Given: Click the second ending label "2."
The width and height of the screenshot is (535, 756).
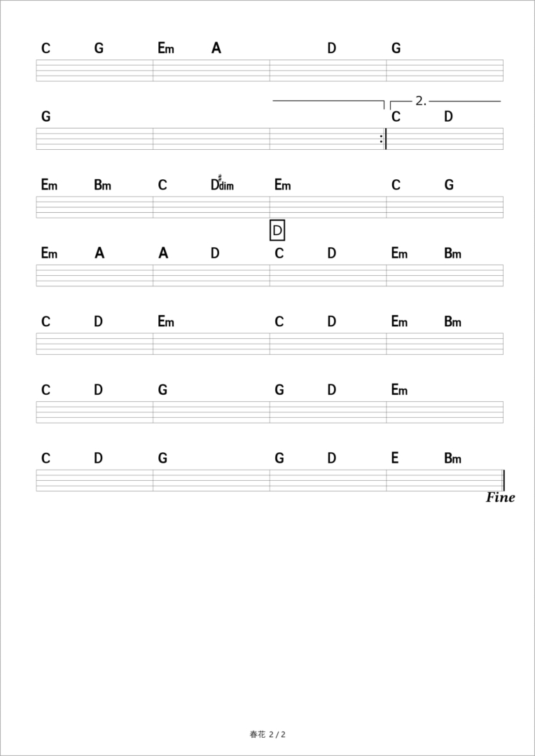Looking at the screenshot, I should (420, 101).
